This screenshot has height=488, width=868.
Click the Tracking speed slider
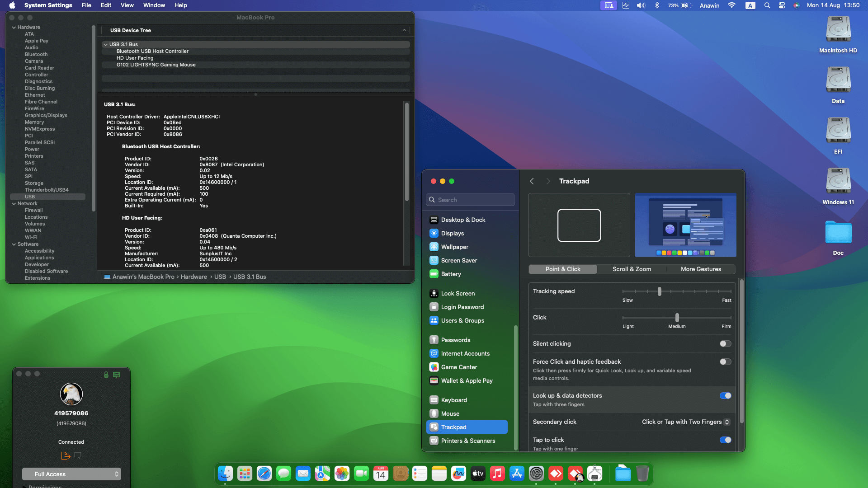659,291
